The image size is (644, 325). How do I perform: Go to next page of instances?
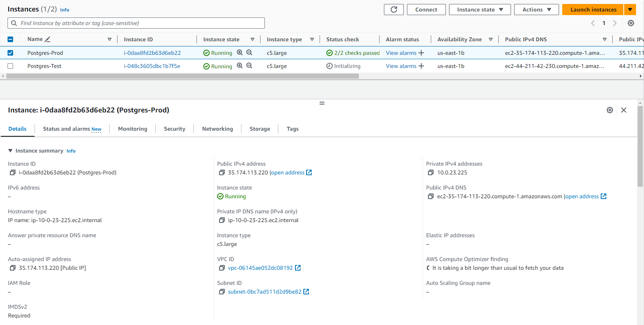click(x=615, y=23)
